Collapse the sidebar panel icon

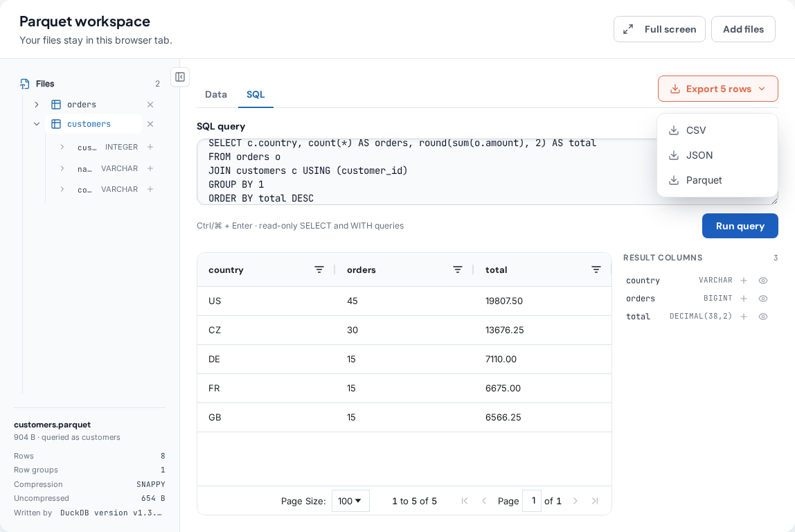[x=180, y=77]
